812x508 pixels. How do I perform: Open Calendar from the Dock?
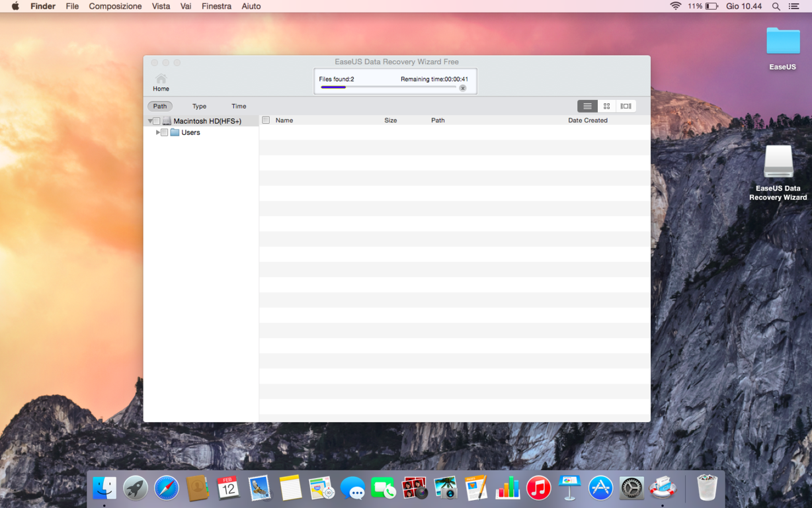(228, 488)
